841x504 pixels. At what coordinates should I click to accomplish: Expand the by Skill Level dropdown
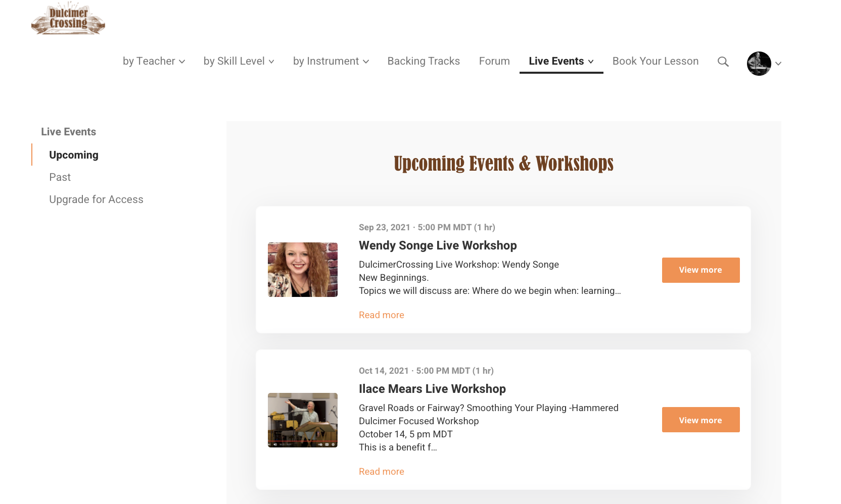(239, 61)
